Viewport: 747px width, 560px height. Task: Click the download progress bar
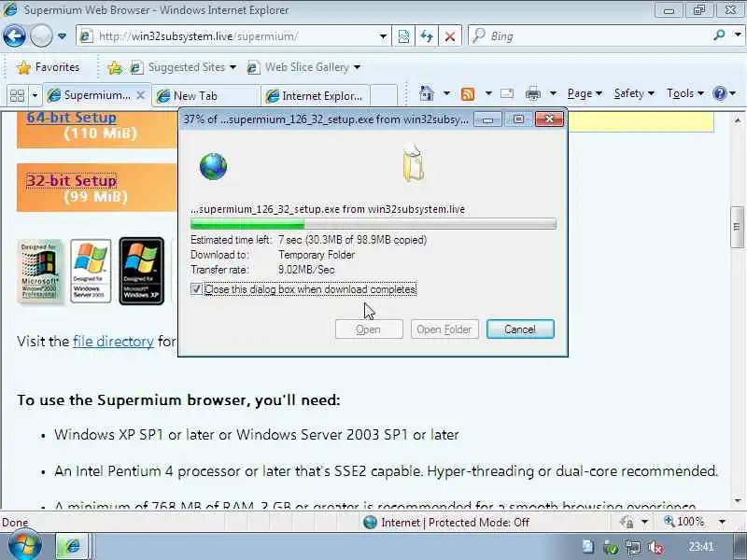click(373, 224)
